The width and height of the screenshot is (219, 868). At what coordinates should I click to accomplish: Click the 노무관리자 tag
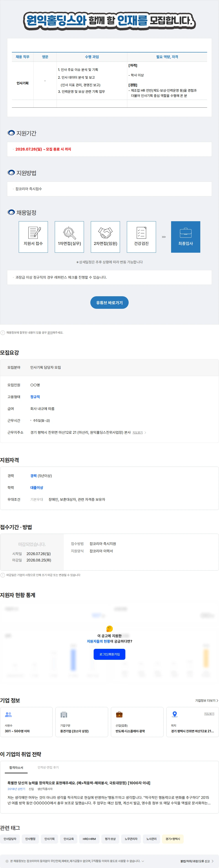131,839
